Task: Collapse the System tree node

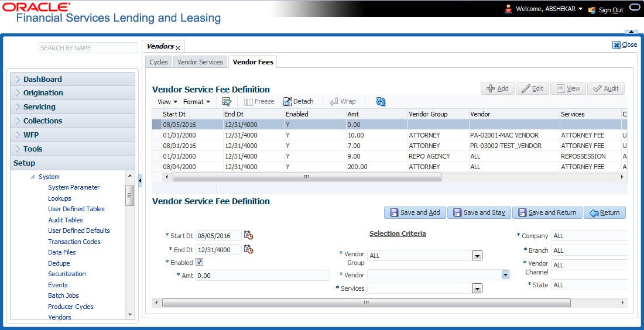Action: (32, 177)
